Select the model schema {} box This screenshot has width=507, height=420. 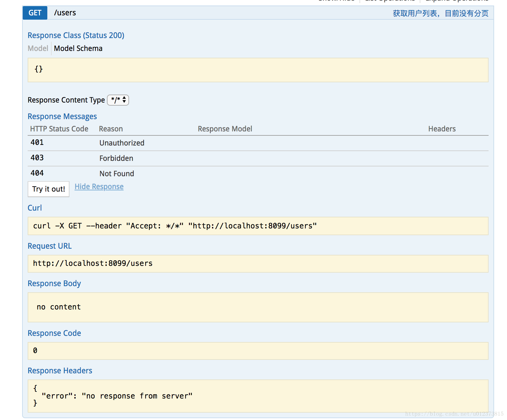pos(258,70)
